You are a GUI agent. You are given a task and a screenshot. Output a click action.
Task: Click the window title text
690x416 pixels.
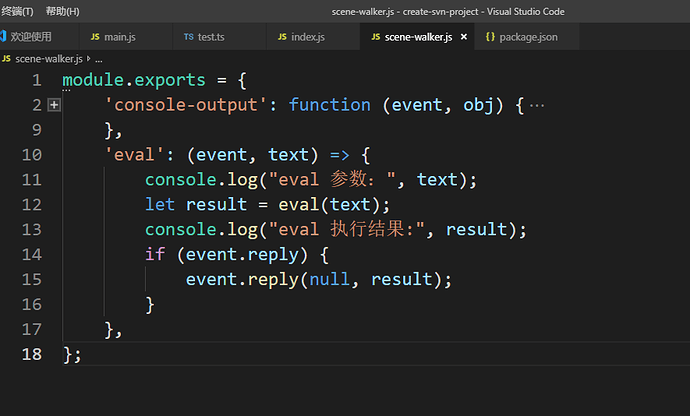tap(448, 12)
